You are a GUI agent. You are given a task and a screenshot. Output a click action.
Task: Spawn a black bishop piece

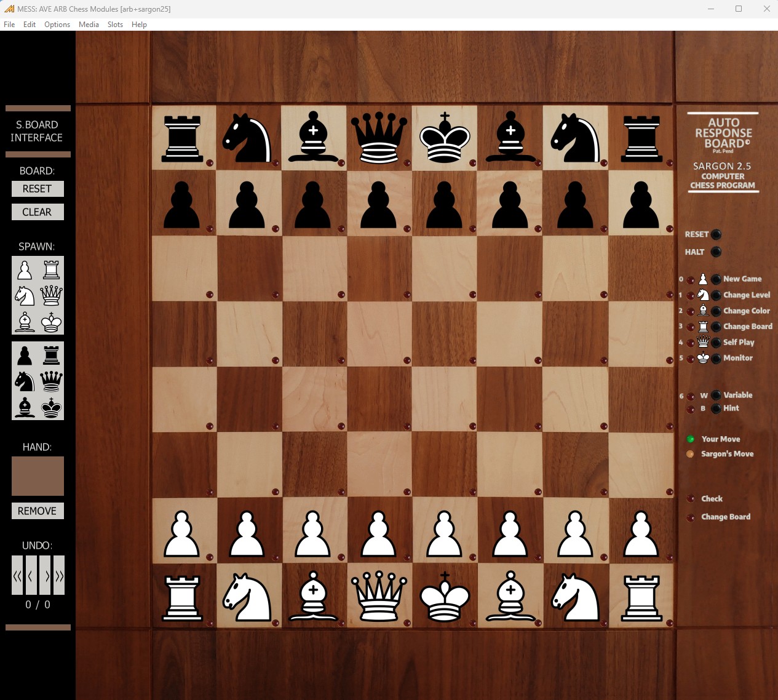click(25, 407)
